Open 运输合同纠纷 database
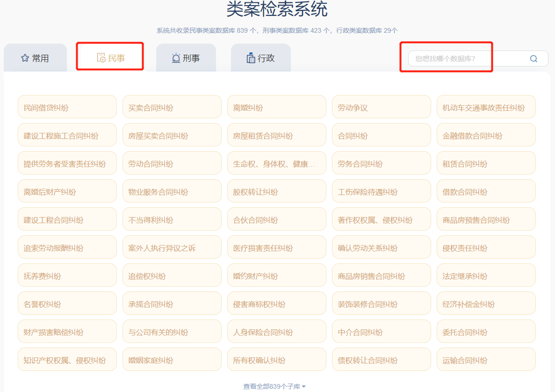The height and width of the screenshot is (392, 555). tap(486, 360)
